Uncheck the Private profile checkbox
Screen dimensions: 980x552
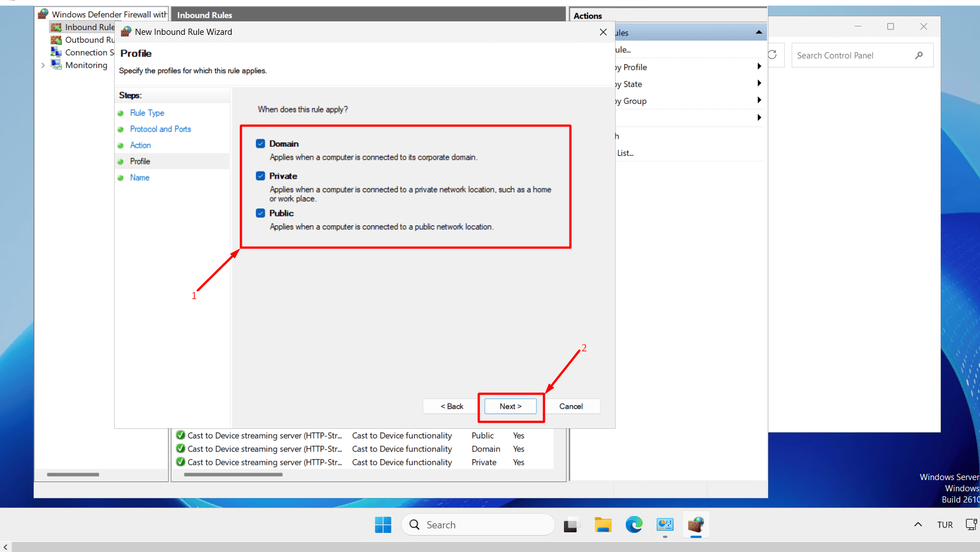[260, 176]
